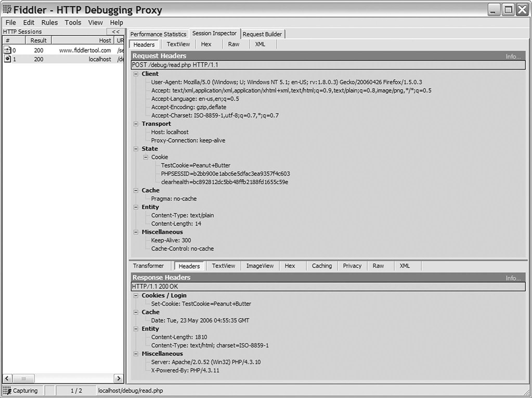Select the Session Inspector tab

pos(214,33)
